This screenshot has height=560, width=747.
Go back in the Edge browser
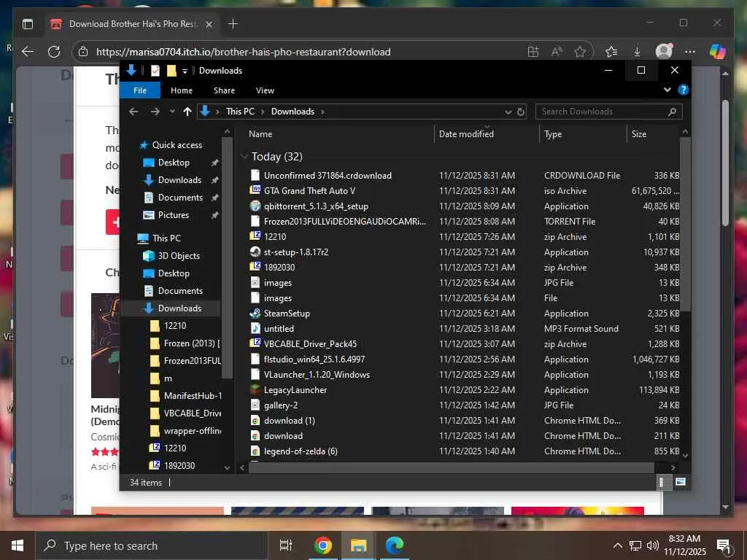(28, 52)
